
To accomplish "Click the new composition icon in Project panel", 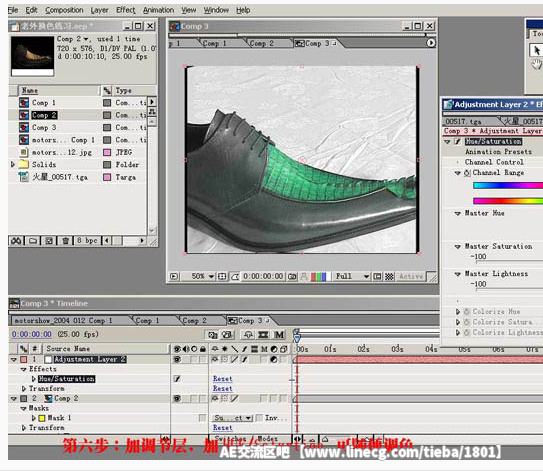I will click(x=49, y=240).
